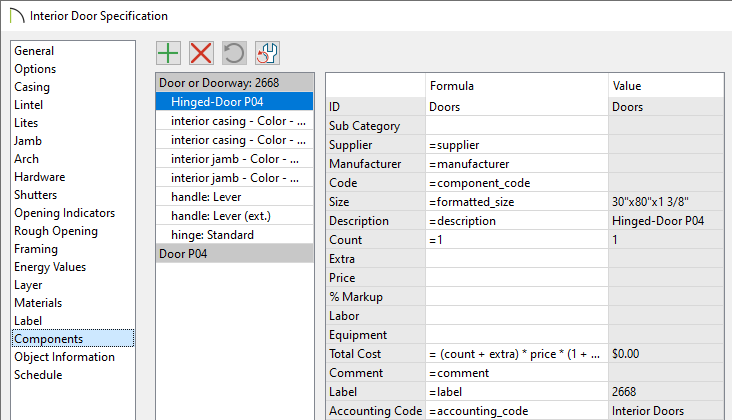Select the first interior casing row
The height and width of the screenshot is (420, 732).
pyautogui.click(x=235, y=121)
